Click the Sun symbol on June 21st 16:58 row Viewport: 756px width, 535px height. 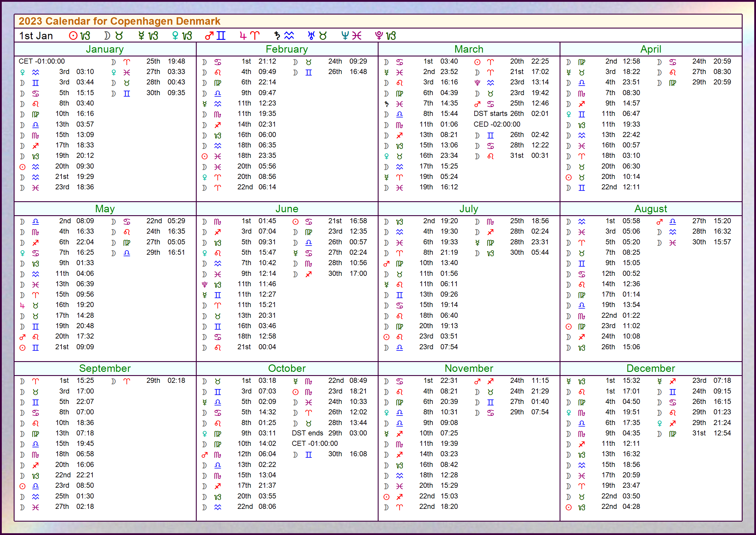295,222
